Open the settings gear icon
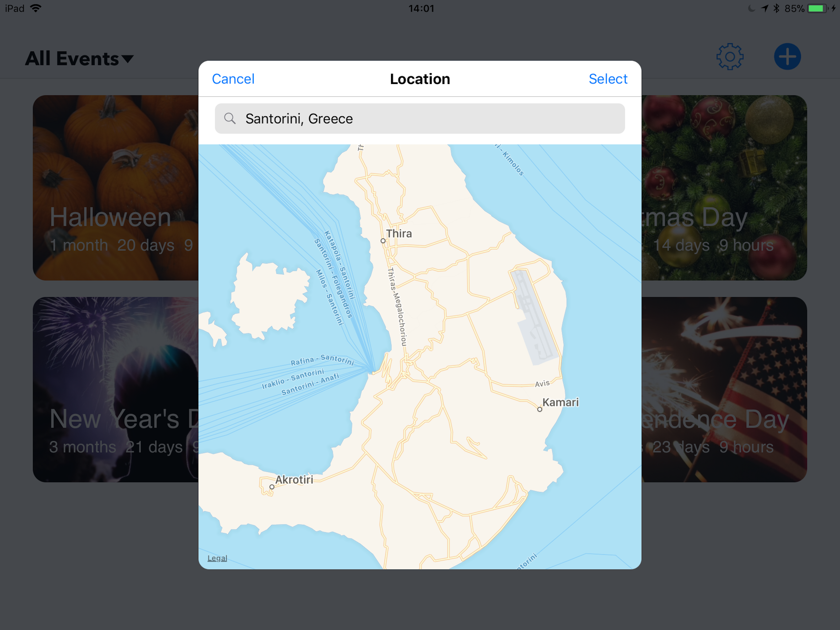Screen dimensions: 840x630 [730, 57]
